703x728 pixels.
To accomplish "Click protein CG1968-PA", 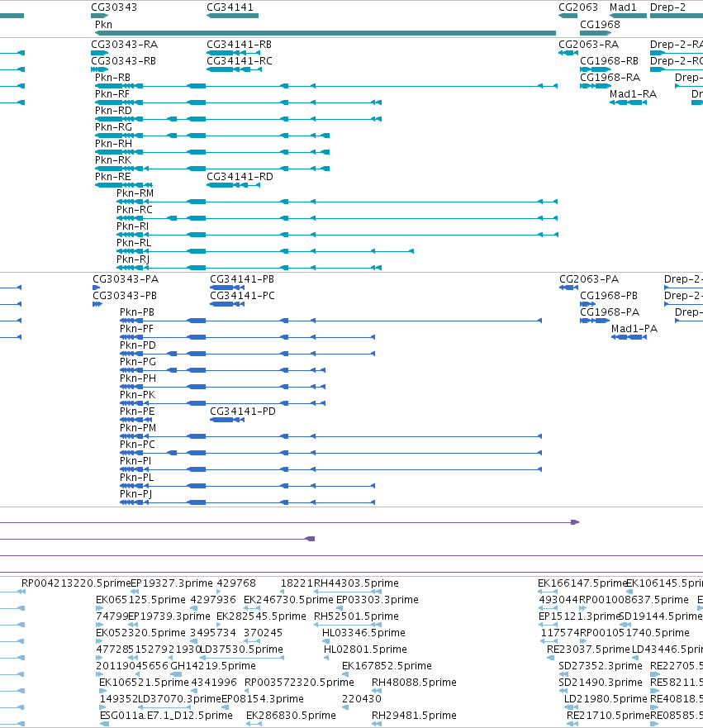I will (610, 312).
